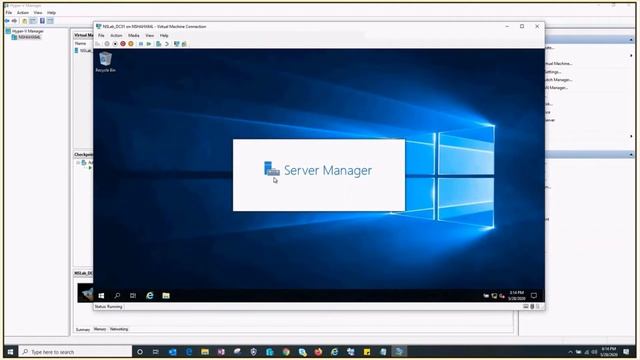Open Help menu in Virtual Machine Connection
The width and height of the screenshot is (640, 360).
164,36
